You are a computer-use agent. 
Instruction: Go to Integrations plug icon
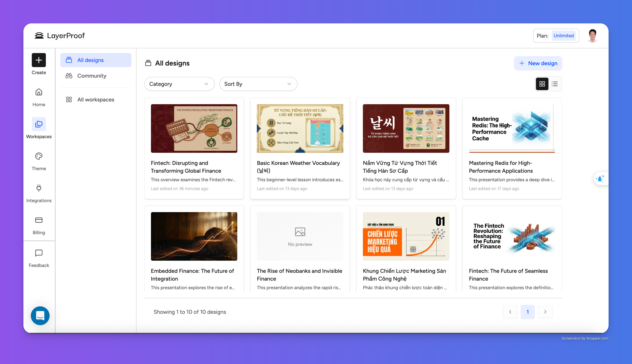coord(39,188)
